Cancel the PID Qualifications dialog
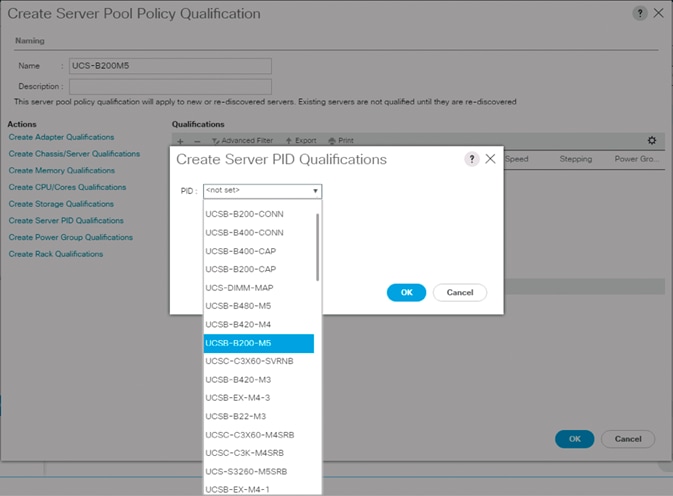 click(460, 293)
